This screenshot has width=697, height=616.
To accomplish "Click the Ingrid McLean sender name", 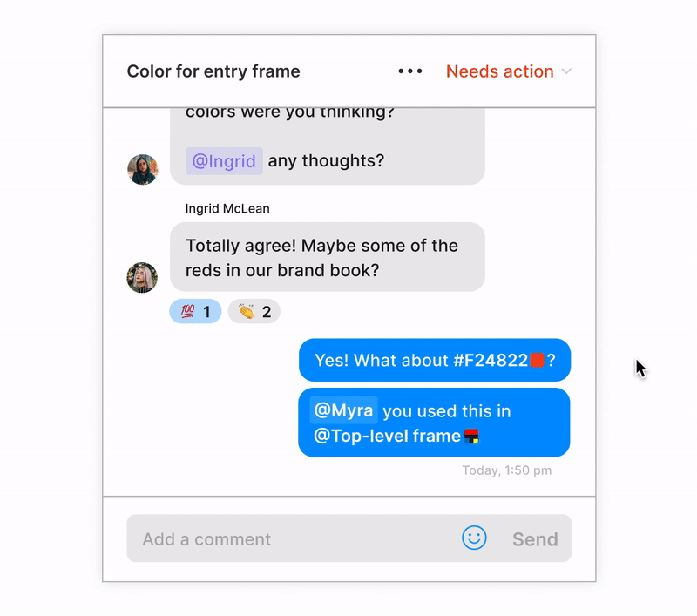I will pos(227,208).
